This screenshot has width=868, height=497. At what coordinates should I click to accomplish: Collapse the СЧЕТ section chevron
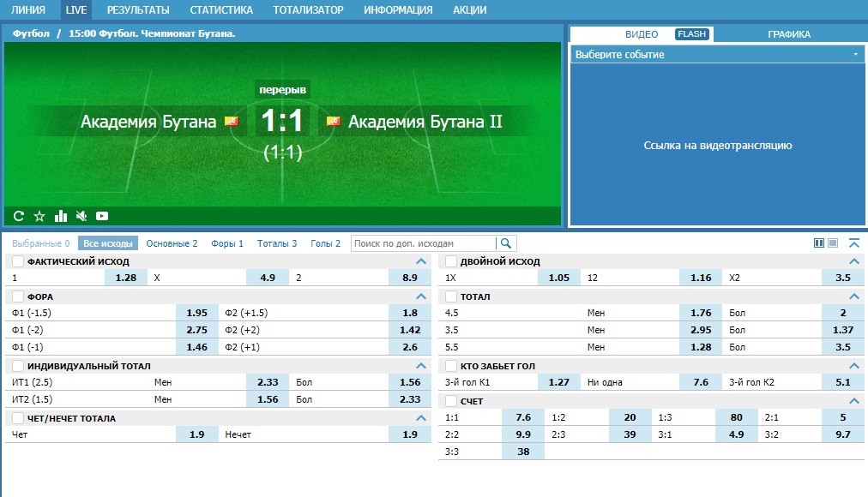click(854, 401)
